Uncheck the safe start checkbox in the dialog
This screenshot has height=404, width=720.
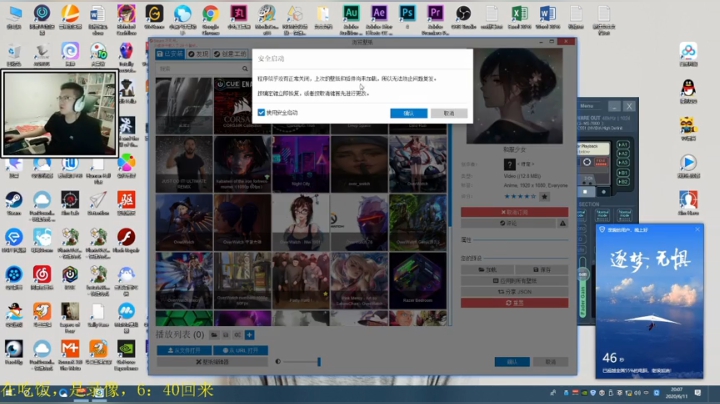(x=261, y=112)
